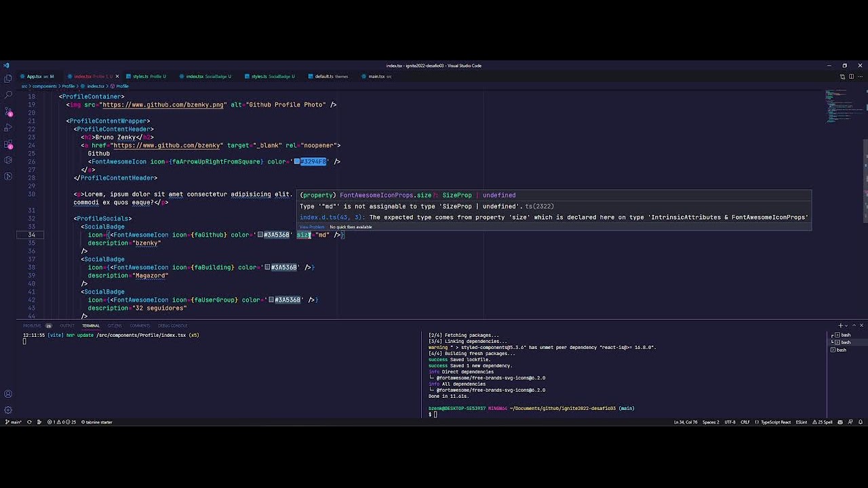Close the index.tsx Profile tab

[117, 77]
